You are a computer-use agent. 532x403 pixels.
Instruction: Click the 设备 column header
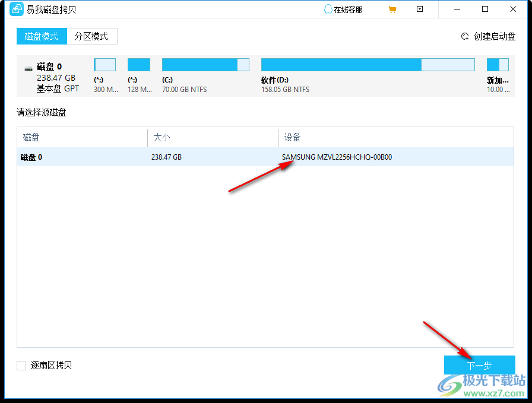pyautogui.click(x=292, y=137)
